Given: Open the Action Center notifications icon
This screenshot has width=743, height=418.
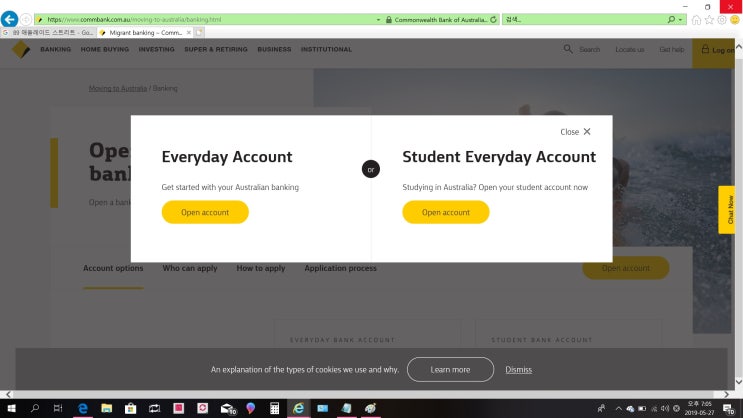Looking at the screenshot, I should 729,409.
